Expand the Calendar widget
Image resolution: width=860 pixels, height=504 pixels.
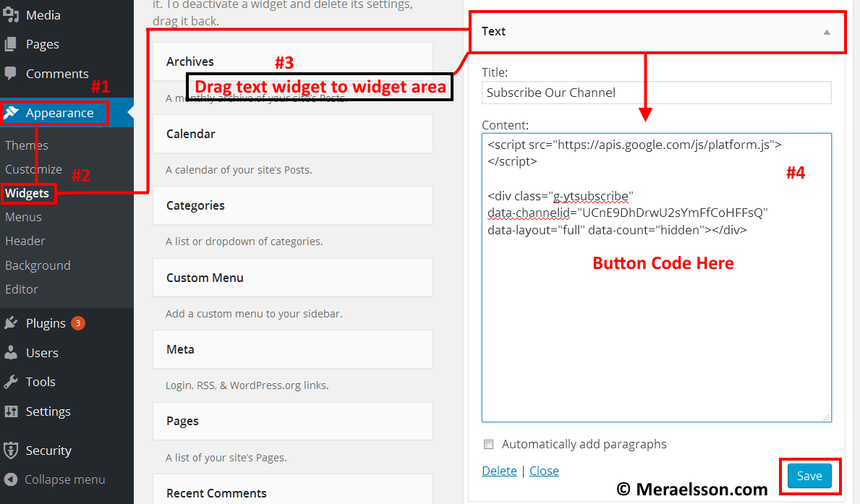pos(190,134)
